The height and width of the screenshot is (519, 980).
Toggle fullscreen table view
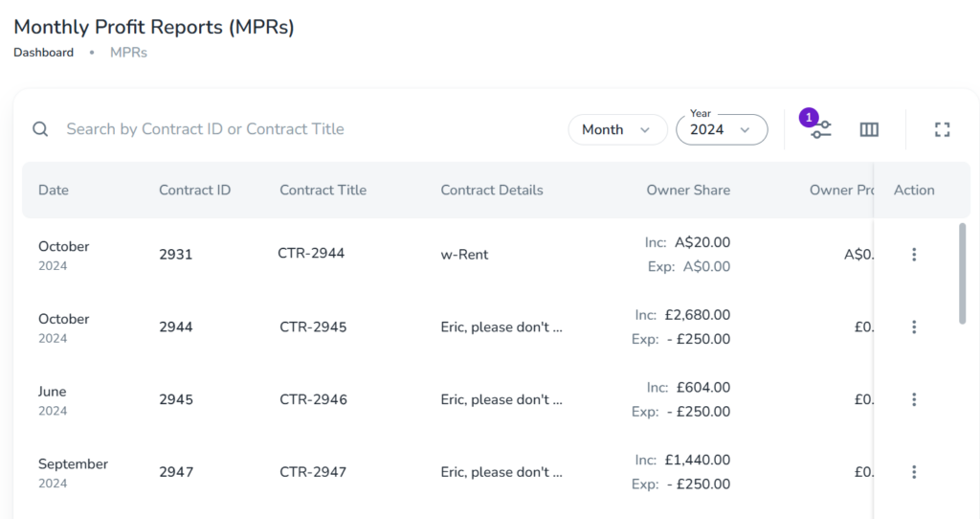click(x=942, y=129)
